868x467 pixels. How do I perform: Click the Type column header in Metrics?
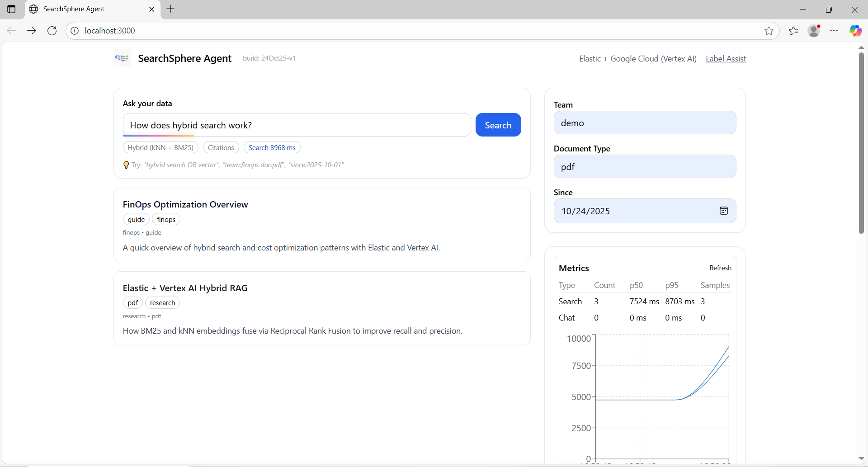(567, 285)
